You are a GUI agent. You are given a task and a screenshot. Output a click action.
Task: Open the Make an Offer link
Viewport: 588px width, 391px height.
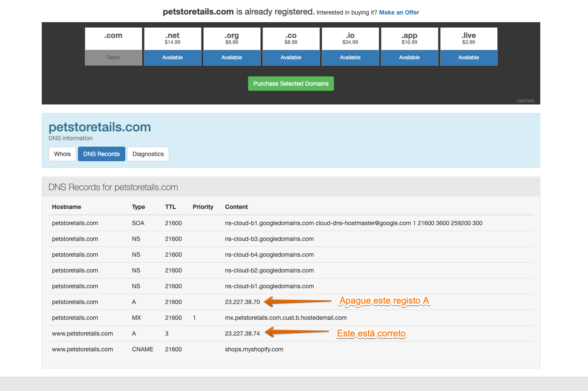click(x=399, y=12)
